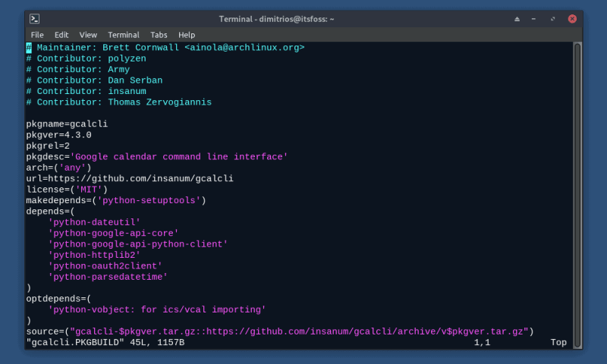Click the 'python-dateutil' dependency text
The image size is (607, 364).
click(94, 222)
